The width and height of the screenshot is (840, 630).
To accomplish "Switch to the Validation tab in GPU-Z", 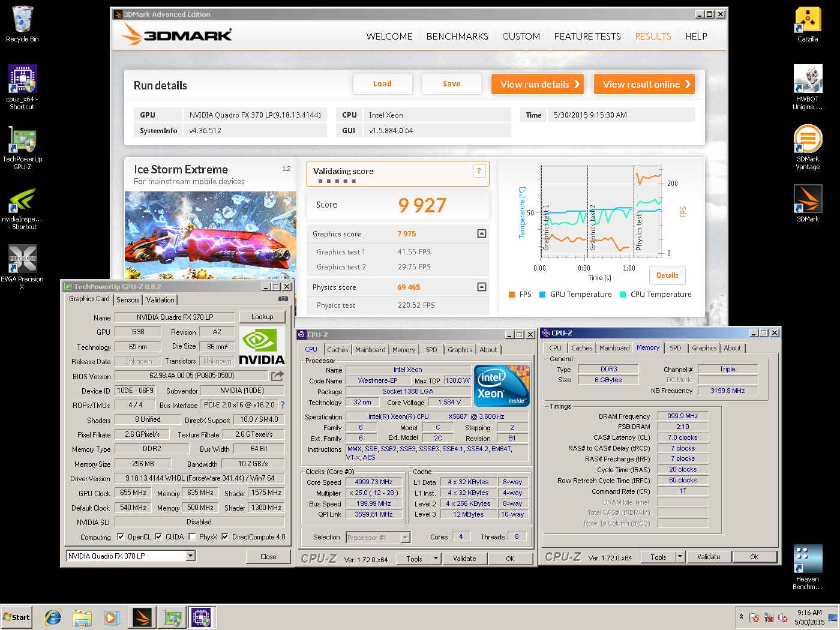I will [x=160, y=300].
